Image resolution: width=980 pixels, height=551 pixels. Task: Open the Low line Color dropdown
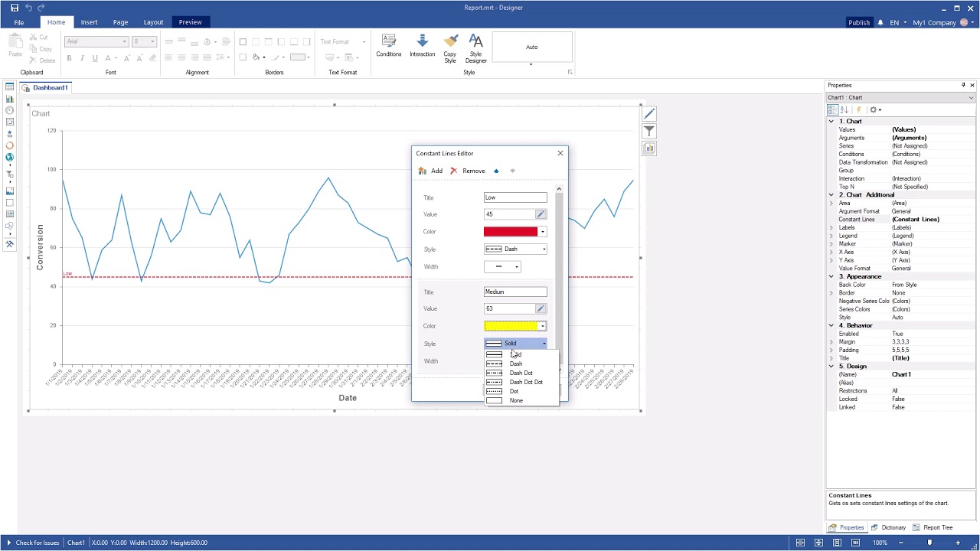click(543, 232)
